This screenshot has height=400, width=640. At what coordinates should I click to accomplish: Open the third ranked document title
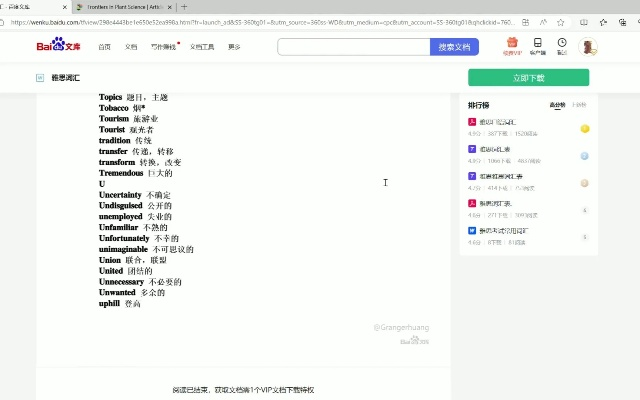(x=501, y=176)
